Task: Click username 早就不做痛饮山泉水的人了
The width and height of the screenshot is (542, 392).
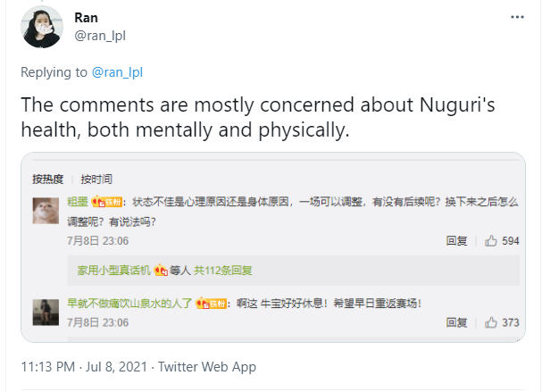Action: click(x=131, y=304)
